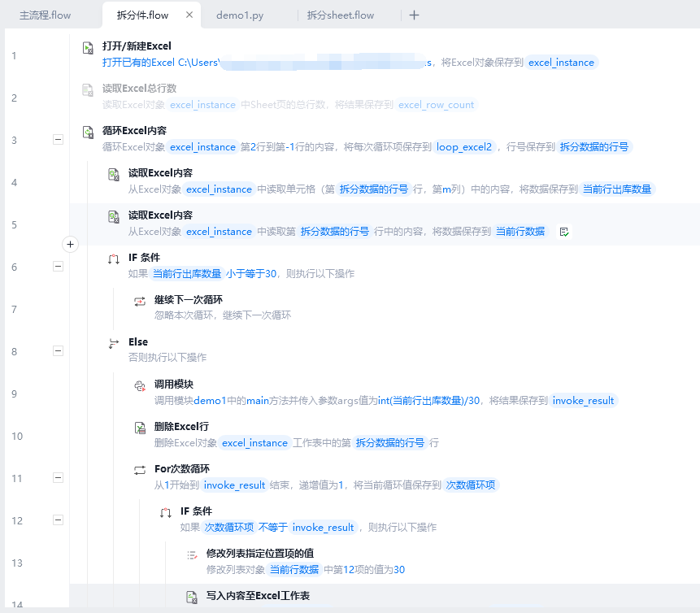Click the IF 条件 icon on line 6
This screenshot has height=613, width=700.
(114, 259)
